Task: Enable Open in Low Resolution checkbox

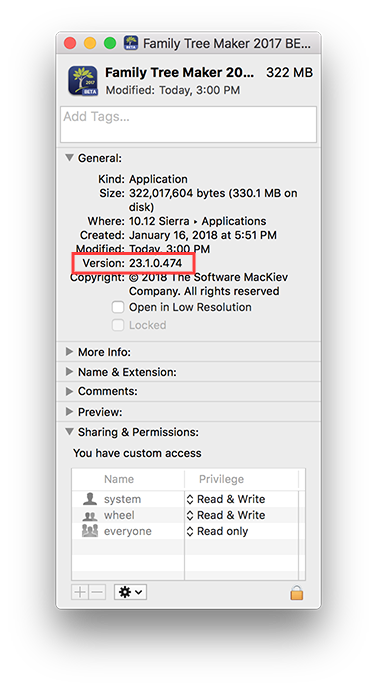Action: click(118, 307)
